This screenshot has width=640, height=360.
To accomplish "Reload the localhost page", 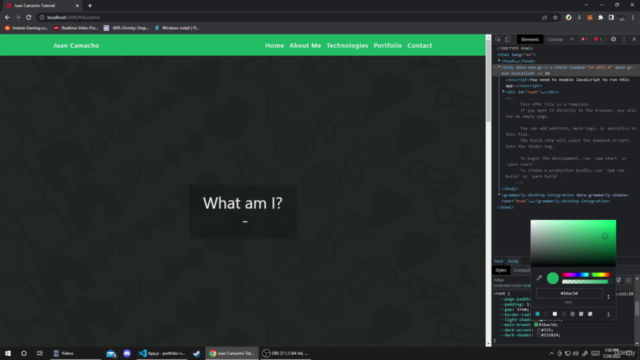I will (29, 18).
